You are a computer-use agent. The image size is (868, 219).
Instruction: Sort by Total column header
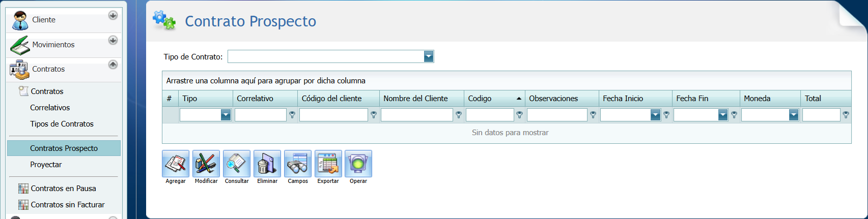tap(826, 99)
